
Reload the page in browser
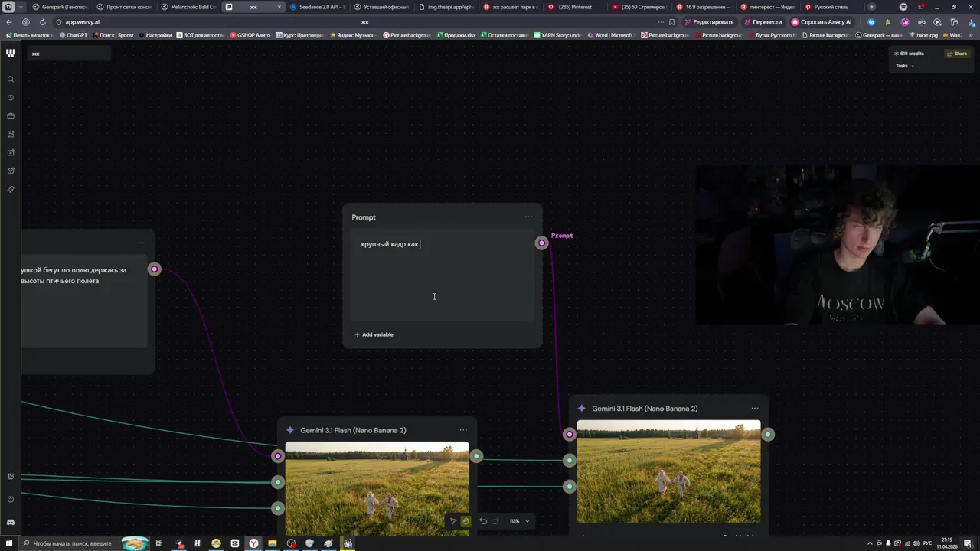[42, 22]
